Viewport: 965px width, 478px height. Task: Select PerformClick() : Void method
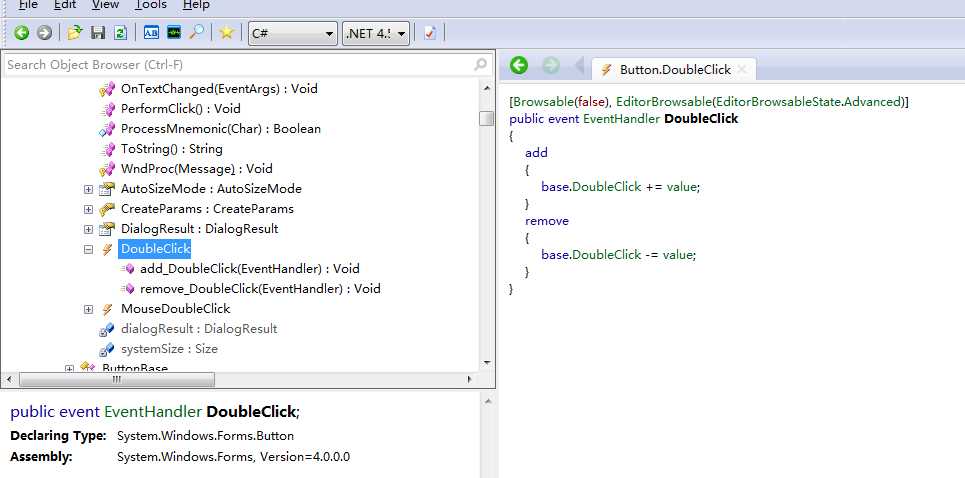click(x=181, y=109)
